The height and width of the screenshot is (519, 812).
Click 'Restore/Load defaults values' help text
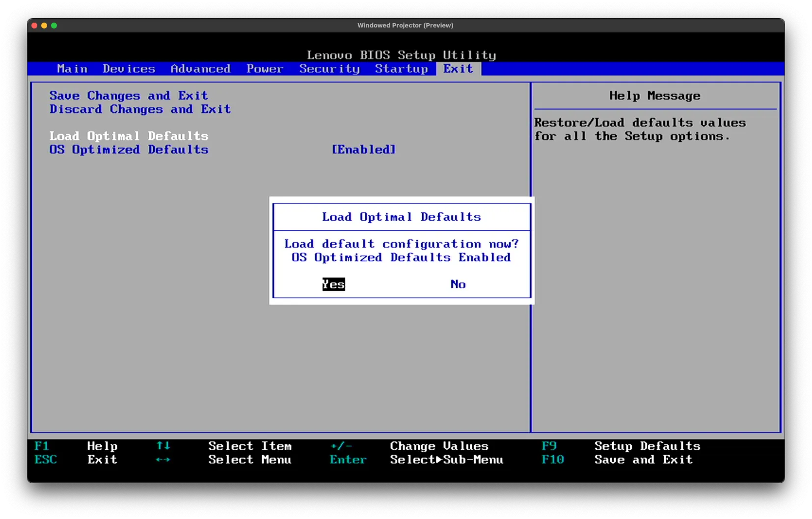[640, 123]
